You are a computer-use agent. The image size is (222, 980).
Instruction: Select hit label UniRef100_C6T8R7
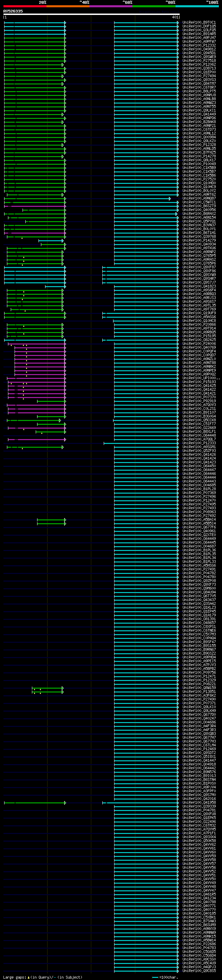pyautogui.click(x=199, y=88)
